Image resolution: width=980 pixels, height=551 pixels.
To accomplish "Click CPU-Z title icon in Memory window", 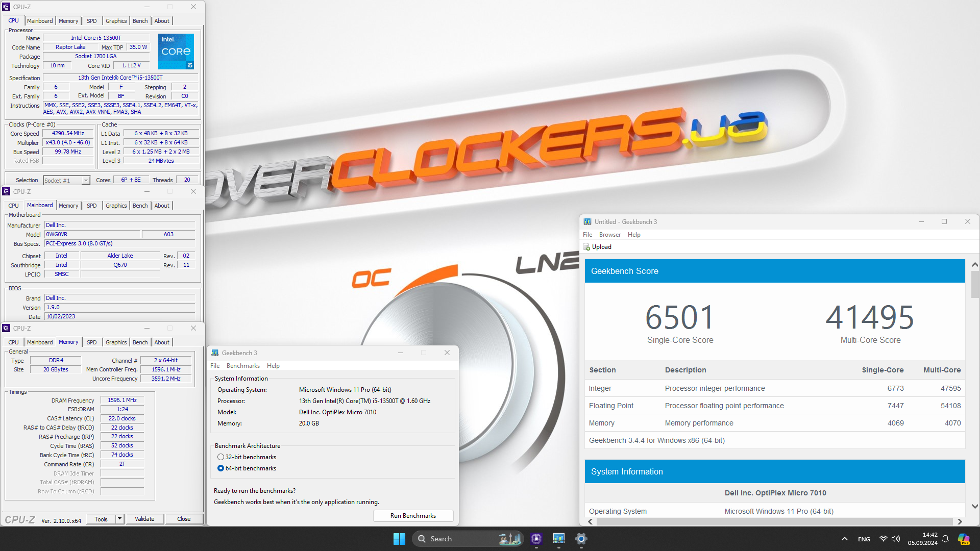I will click(x=6, y=328).
